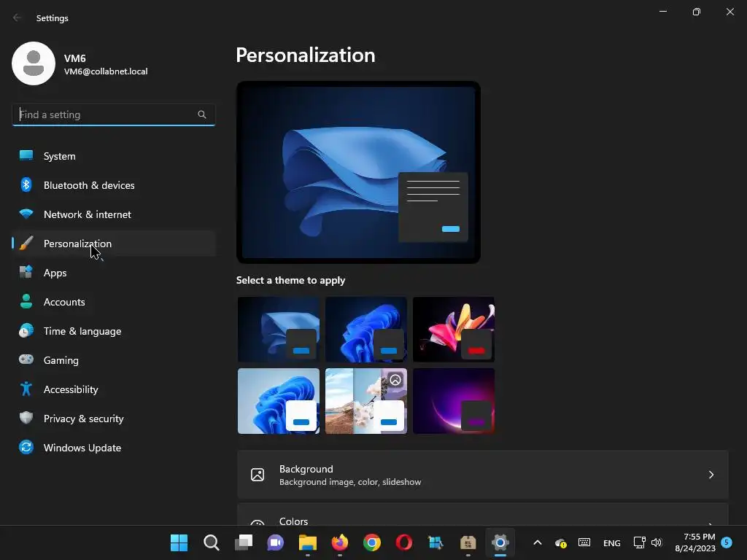The image size is (747, 560).
Task: Switch input language via ENG indicator
Action: point(612,542)
